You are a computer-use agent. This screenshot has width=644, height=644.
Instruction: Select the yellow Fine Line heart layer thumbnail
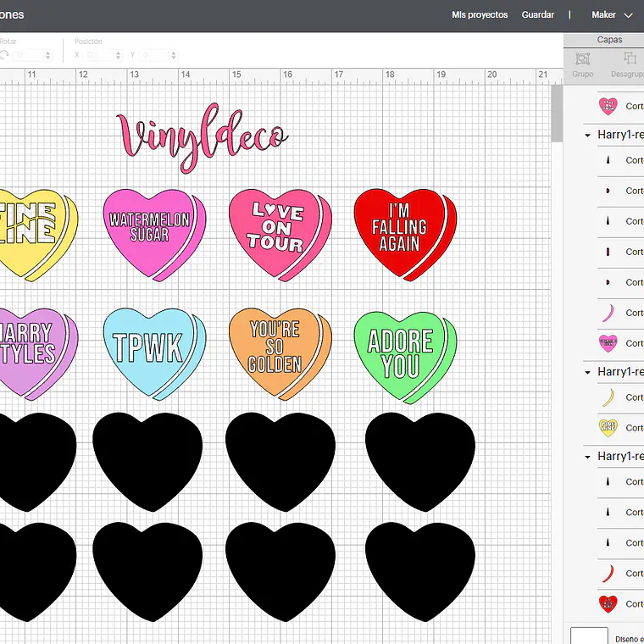point(608,428)
